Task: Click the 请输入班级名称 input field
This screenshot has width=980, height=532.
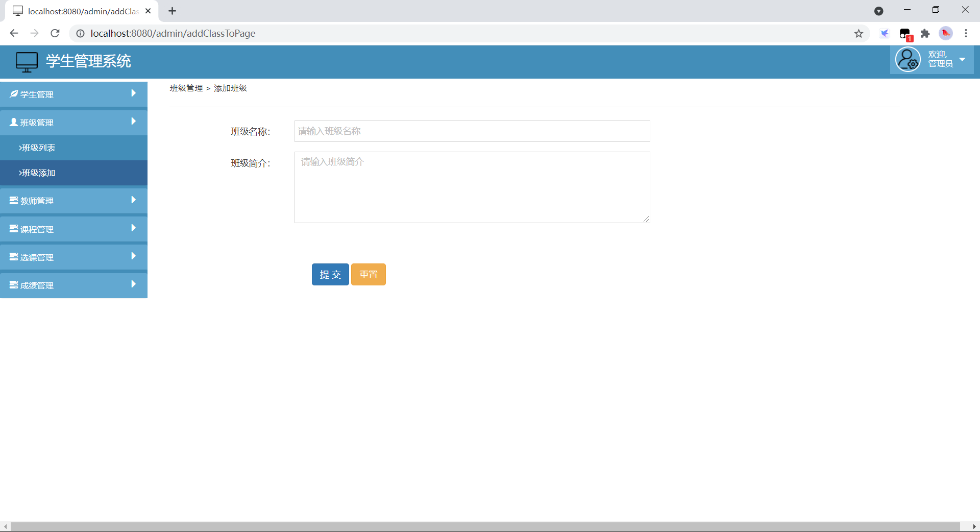Action: (472, 131)
